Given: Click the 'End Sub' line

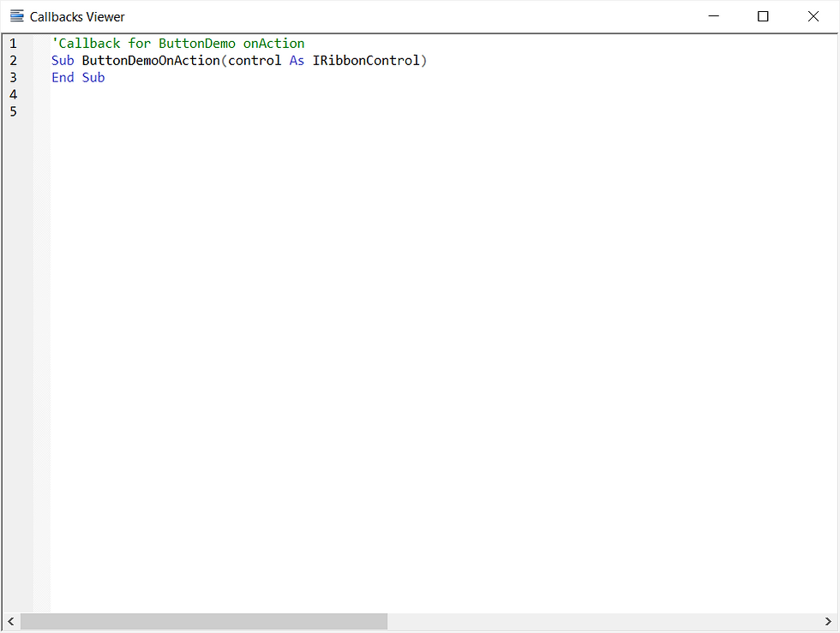Looking at the screenshot, I should coord(78,78).
